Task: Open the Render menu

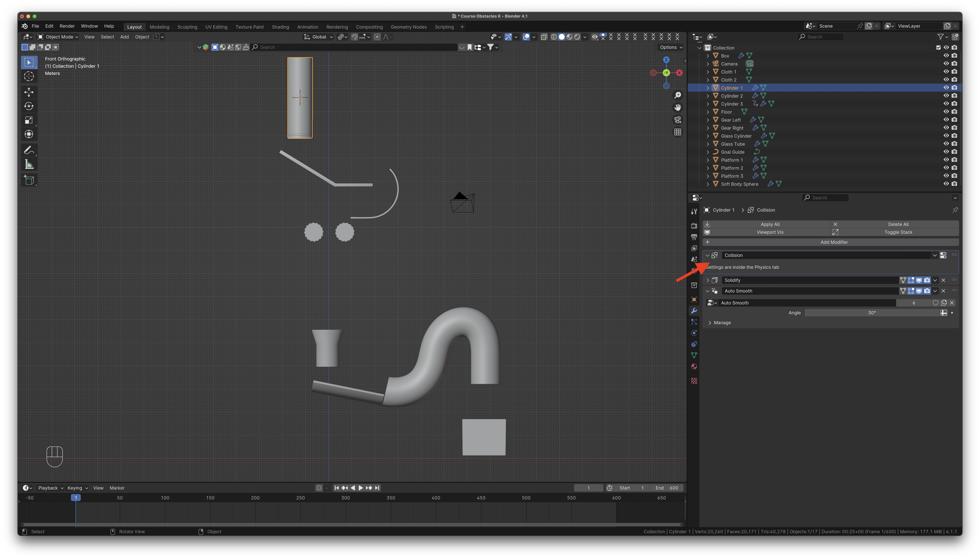Action: click(67, 26)
